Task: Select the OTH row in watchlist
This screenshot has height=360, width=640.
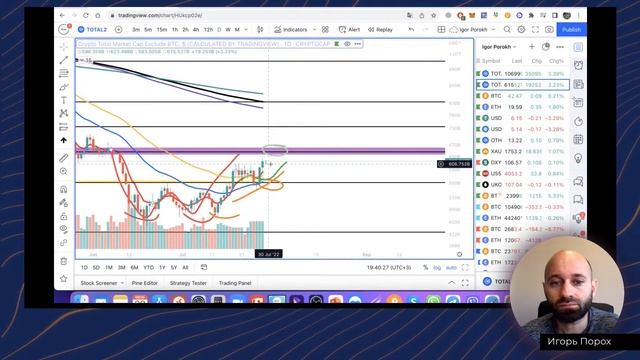Action: click(522, 140)
